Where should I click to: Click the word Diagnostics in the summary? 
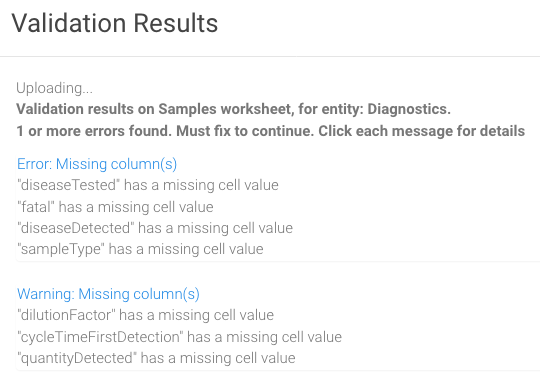[x=409, y=109]
